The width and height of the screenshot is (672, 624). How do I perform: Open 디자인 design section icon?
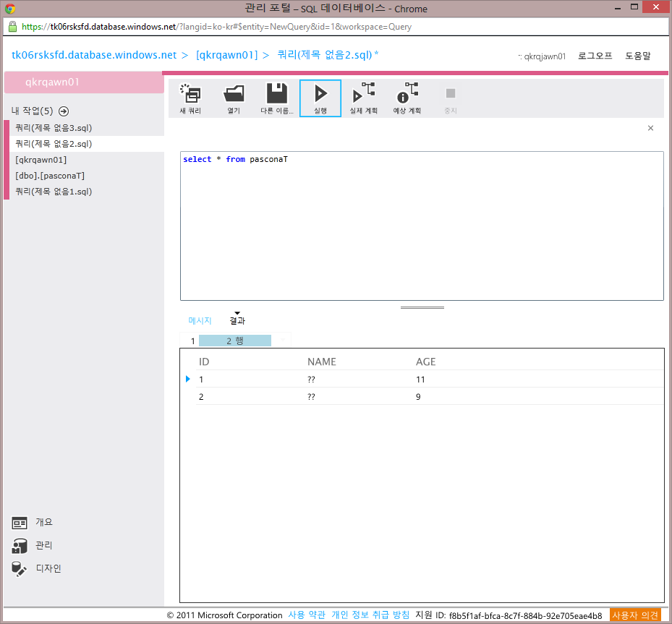pyautogui.click(x=20, y=569)
